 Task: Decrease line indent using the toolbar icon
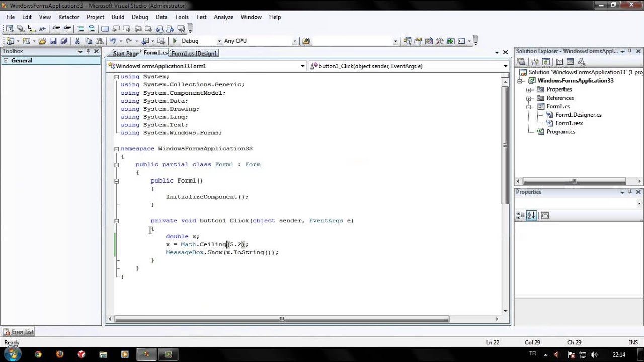point(56,29)
